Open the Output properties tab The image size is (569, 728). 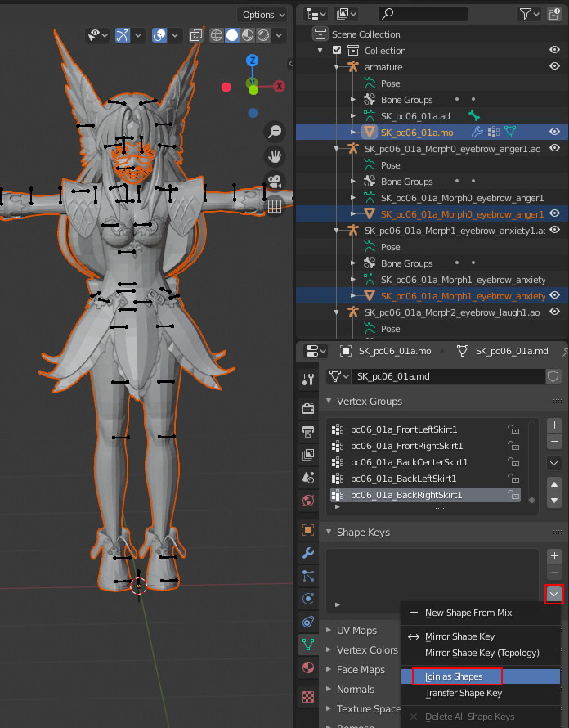click(x=308, y=431)
